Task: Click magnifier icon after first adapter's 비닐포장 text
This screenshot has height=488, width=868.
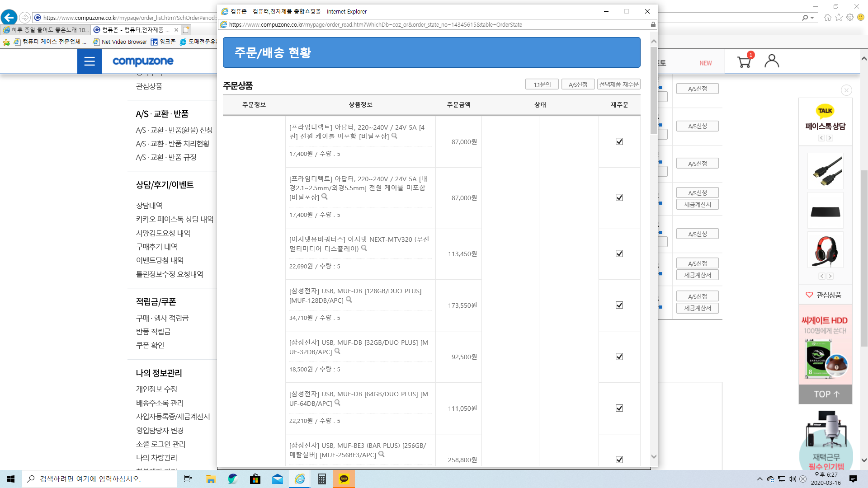Action: coord(394,136)
